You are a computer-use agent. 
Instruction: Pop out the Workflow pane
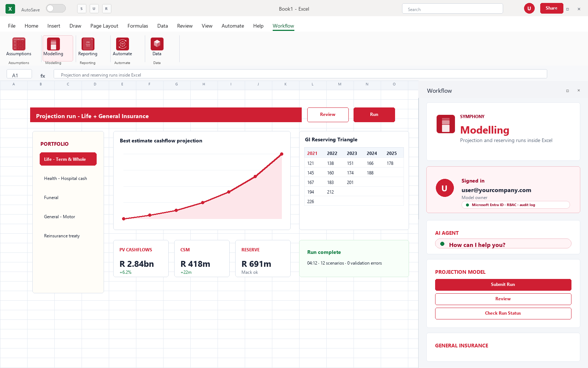pos(567,91)
